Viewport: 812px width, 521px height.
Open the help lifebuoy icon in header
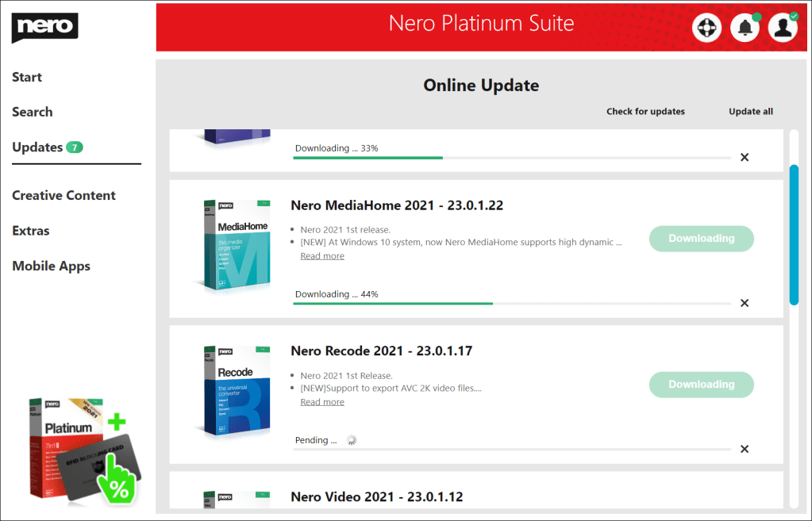pyautogui.click(x=706, y=28)
